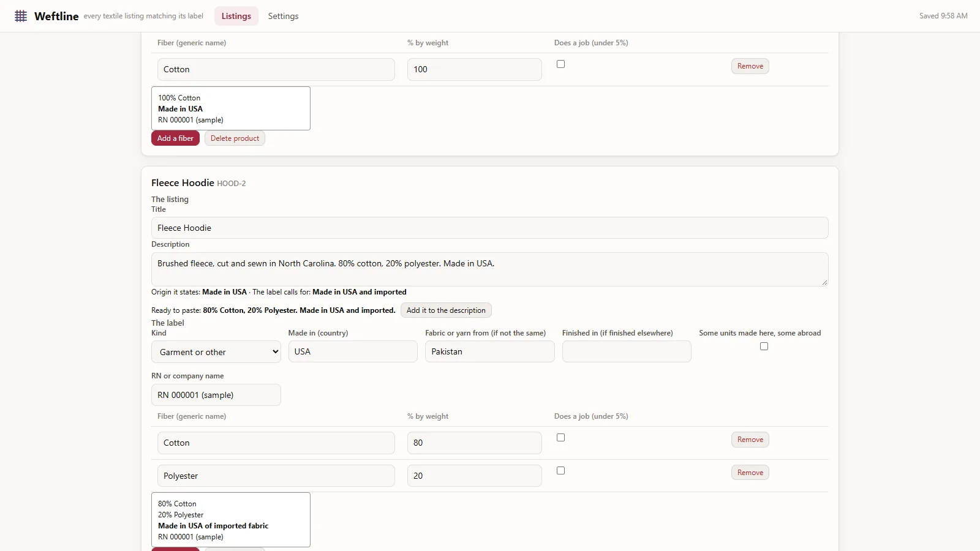Toggle 'Does a job' checkbox for Cotton 80 row
This screenshot has width=980, height=551.
560,438
